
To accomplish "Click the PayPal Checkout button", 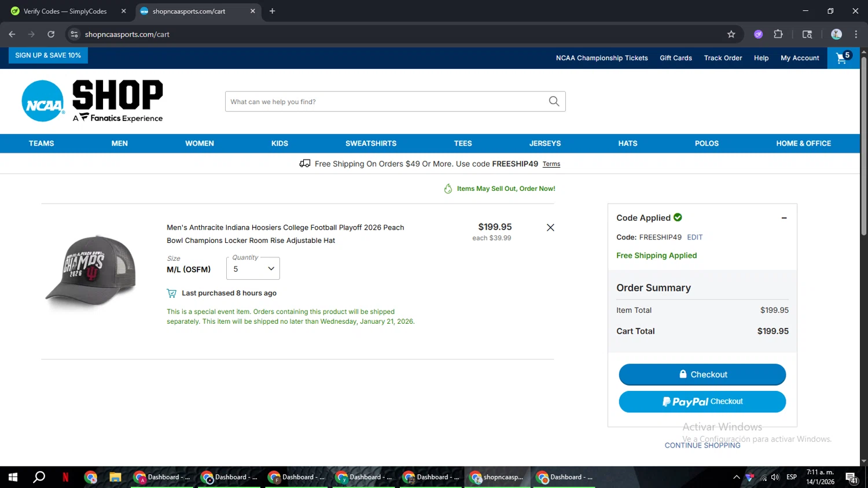I will (703, 402).
